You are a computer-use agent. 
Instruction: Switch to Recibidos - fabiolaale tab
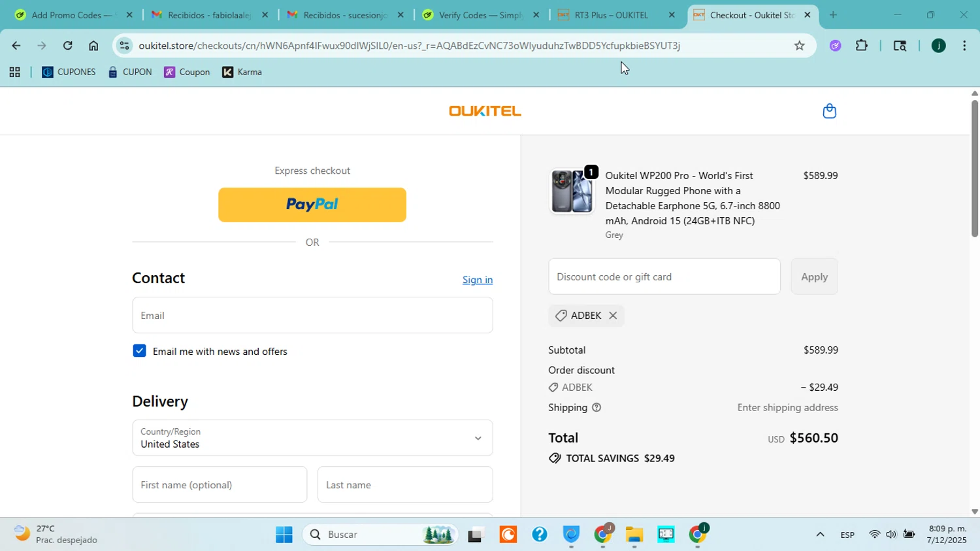(210, 15)
